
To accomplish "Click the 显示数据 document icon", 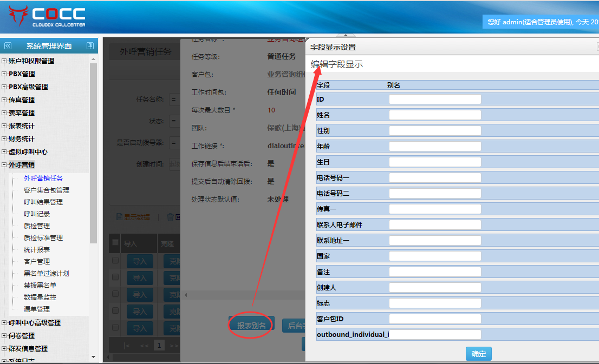I will (120, 217).
